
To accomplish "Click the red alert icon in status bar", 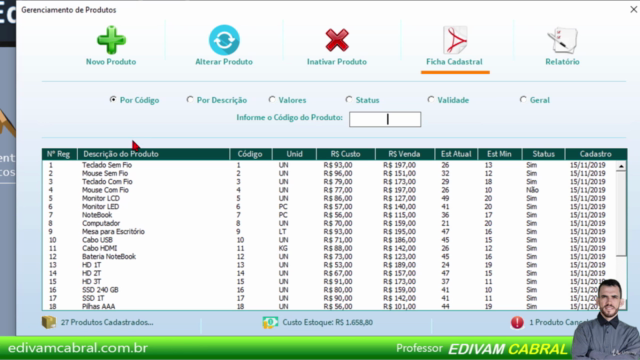I will click(517, 322).
